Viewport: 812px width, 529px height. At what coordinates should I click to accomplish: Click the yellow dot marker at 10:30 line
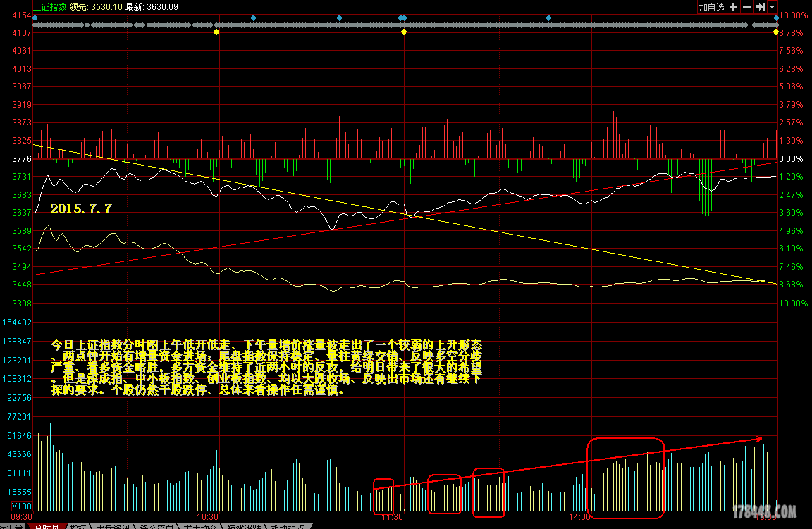tap(216, 32)
